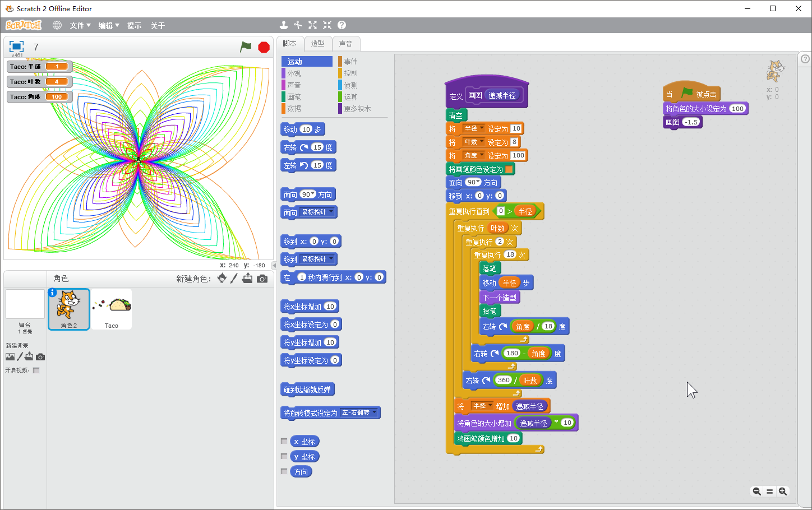Screen dimensions: 812x510
Task: Zoom out the scripts area
Action: (x=757, y=492)
